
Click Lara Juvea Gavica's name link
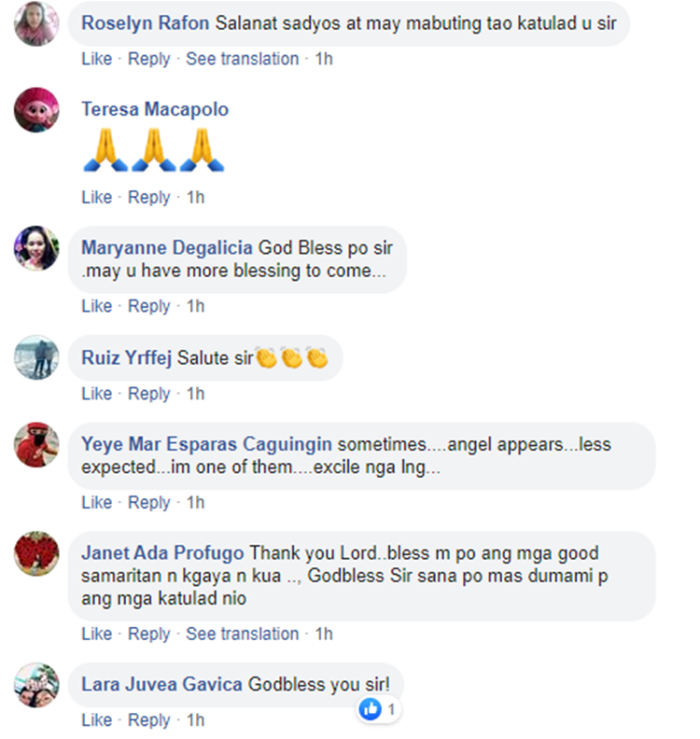[161, 684]
